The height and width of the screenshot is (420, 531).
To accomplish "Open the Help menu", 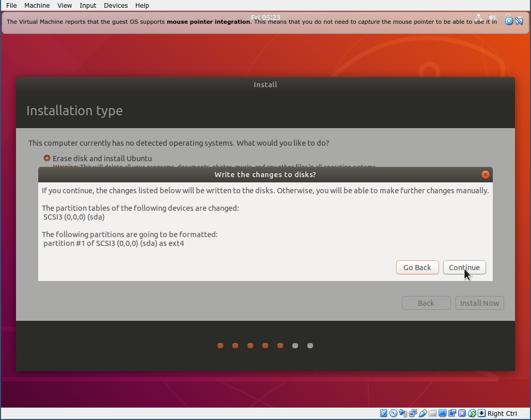I will click(142, 5).
